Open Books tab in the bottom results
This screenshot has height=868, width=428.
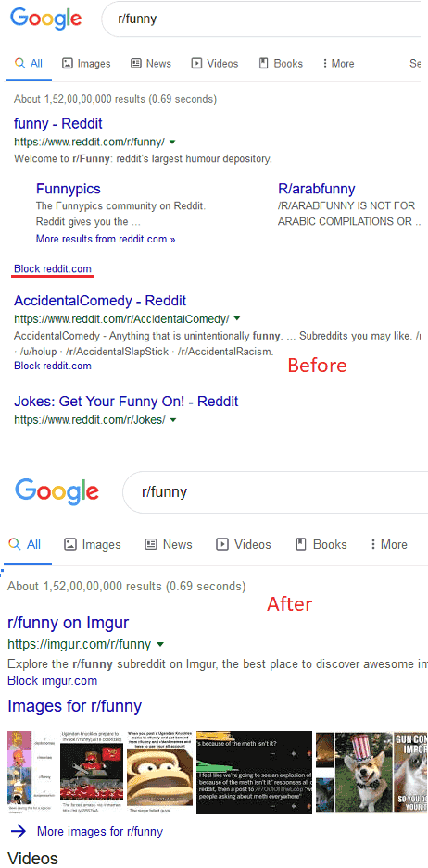point(322,545)
